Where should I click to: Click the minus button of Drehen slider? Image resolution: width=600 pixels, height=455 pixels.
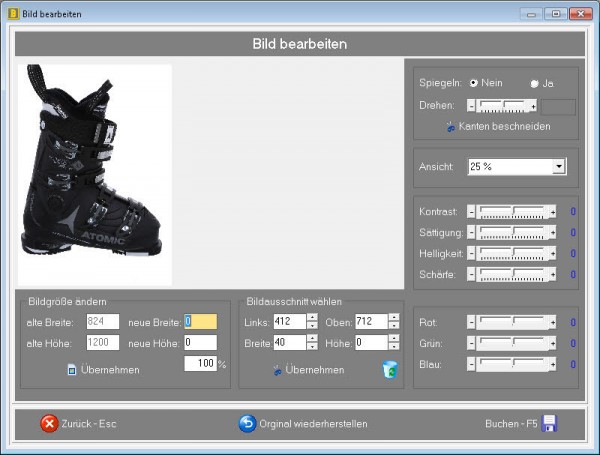[471, 106]
